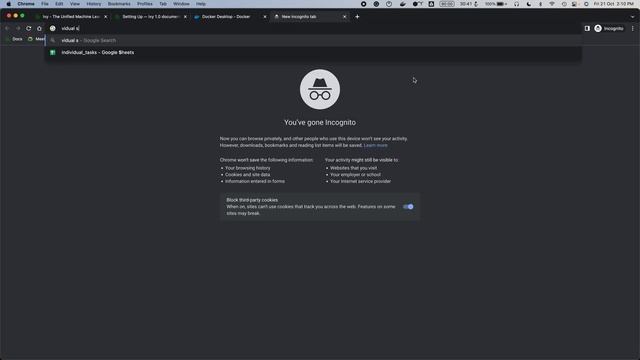This screenshot has width=640, height=360.
Task: Click the search engine icon in the address bar
Action: (53, 29)
